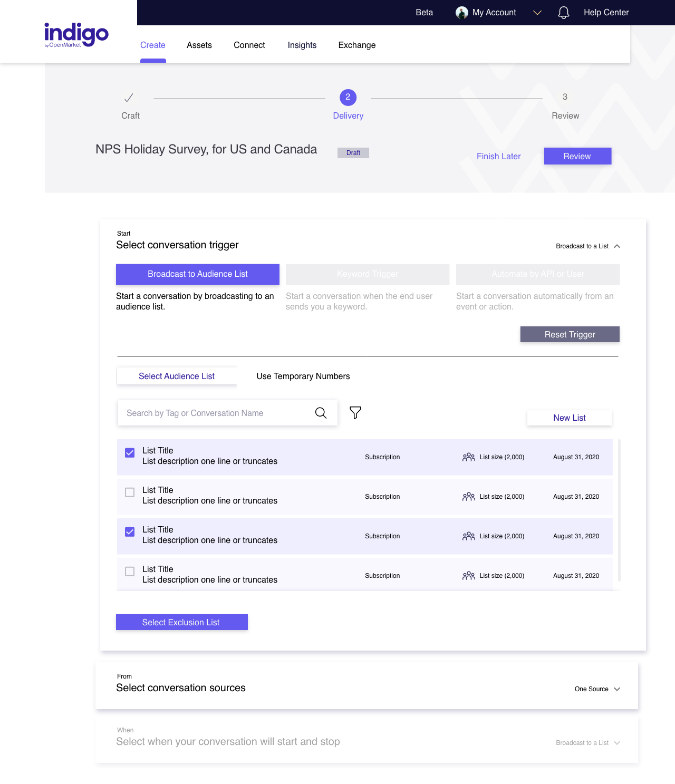This screenshot has width=675, height=784.
Task: Choose Automate by API or User trigger
Action: 538,274
